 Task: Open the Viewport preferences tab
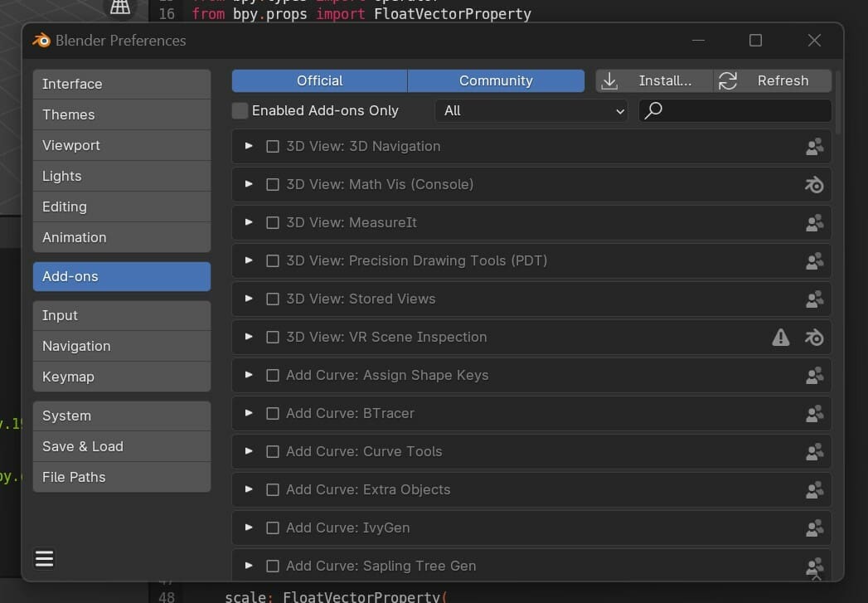click(x=122, y=146)
